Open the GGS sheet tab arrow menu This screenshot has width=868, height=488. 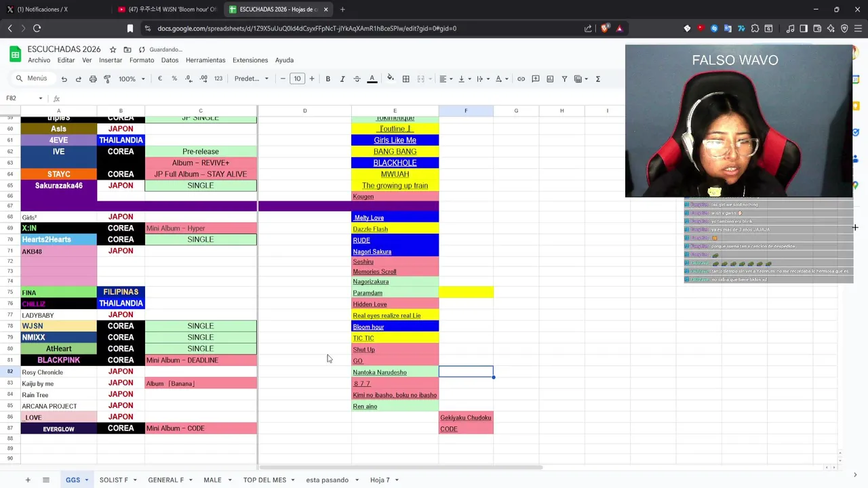pos(87,480)
